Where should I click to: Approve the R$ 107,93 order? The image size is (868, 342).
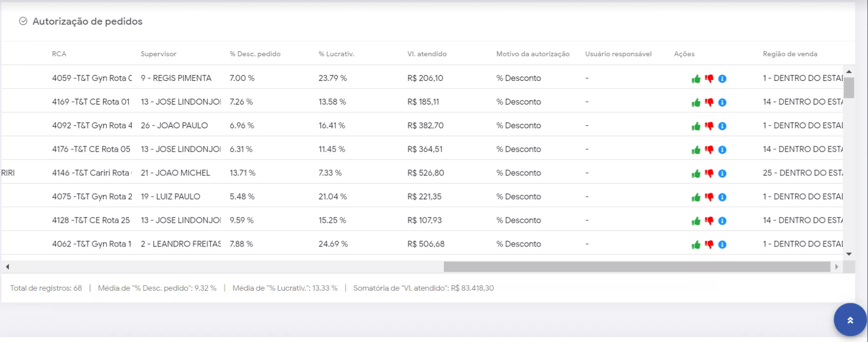(696, 221)
